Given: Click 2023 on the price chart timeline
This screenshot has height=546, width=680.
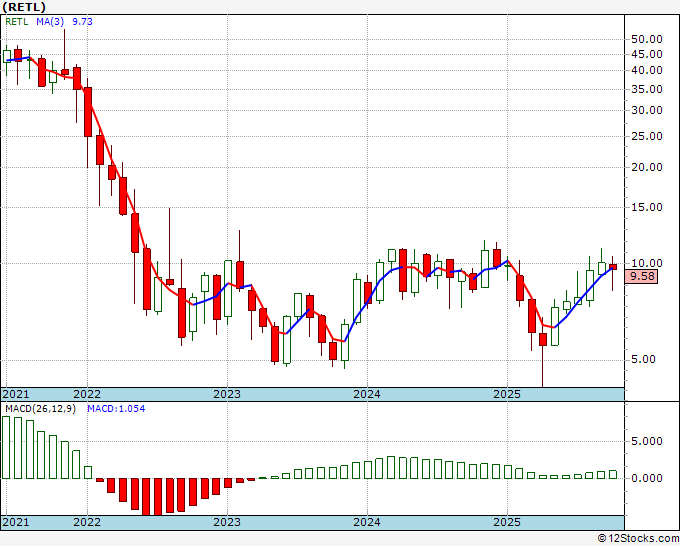Looking at the screenshot, I should 227,394.
